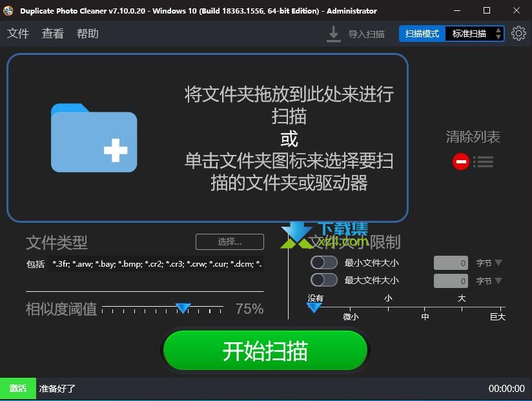This screenshot has height=401, width=532.
Task: Open the 文件 menu
Action: (x=18, y=34)
